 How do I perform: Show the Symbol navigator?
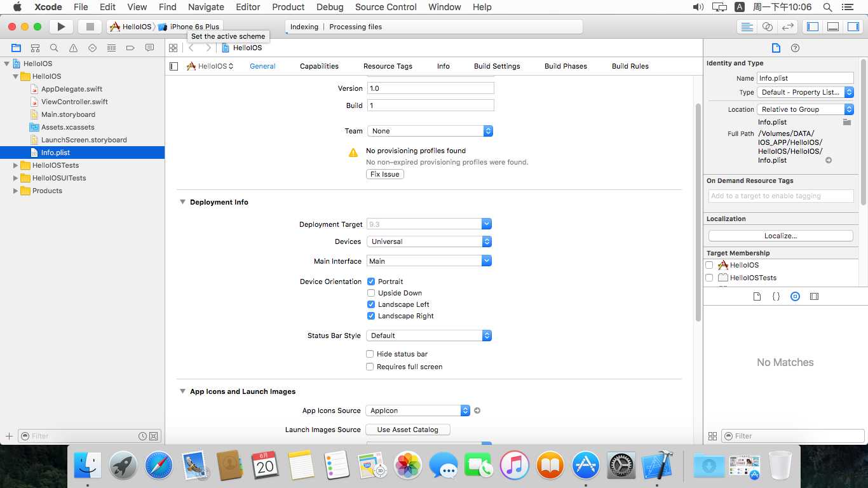point(35,48)
